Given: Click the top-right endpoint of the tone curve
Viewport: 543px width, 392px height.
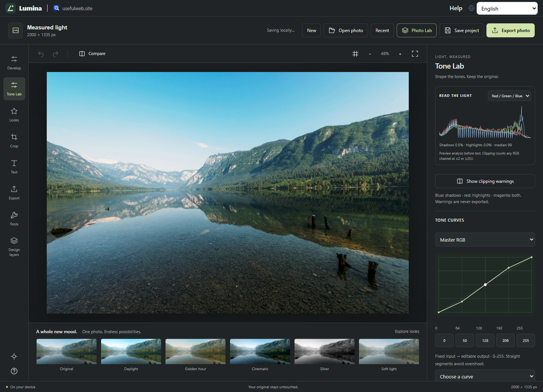Looking at the screenshot, I should (532, 257).
